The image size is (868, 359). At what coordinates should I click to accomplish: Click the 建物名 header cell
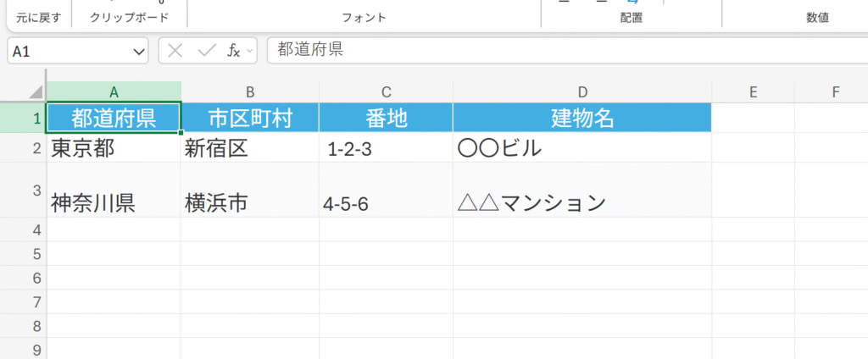pyautogui.click(x=581, y=118)
